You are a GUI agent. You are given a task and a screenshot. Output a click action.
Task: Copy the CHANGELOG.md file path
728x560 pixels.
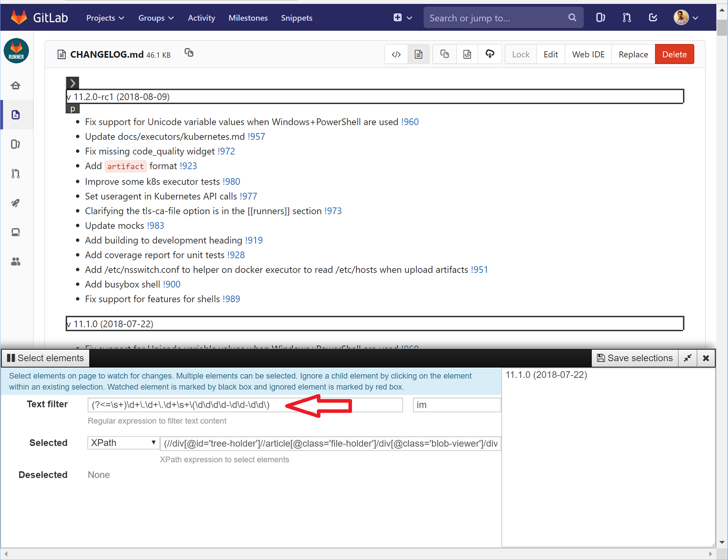click(189, 52)
